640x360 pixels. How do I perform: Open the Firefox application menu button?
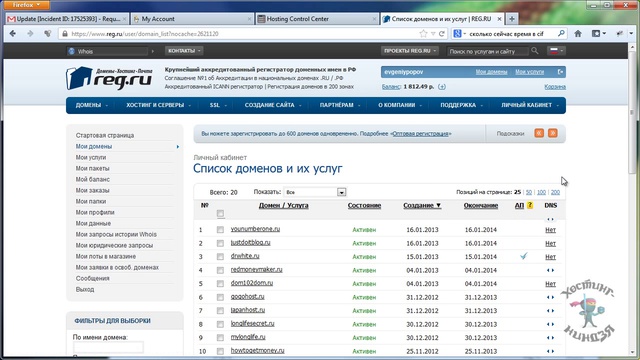(26, 5)
